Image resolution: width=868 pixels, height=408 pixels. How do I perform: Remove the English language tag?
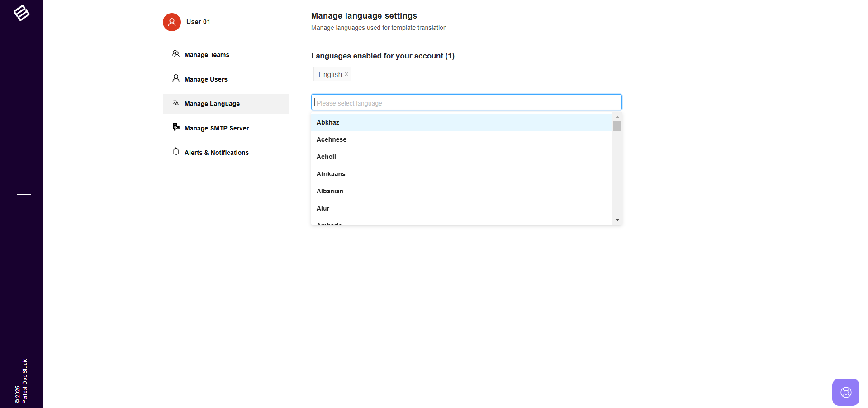346,74
